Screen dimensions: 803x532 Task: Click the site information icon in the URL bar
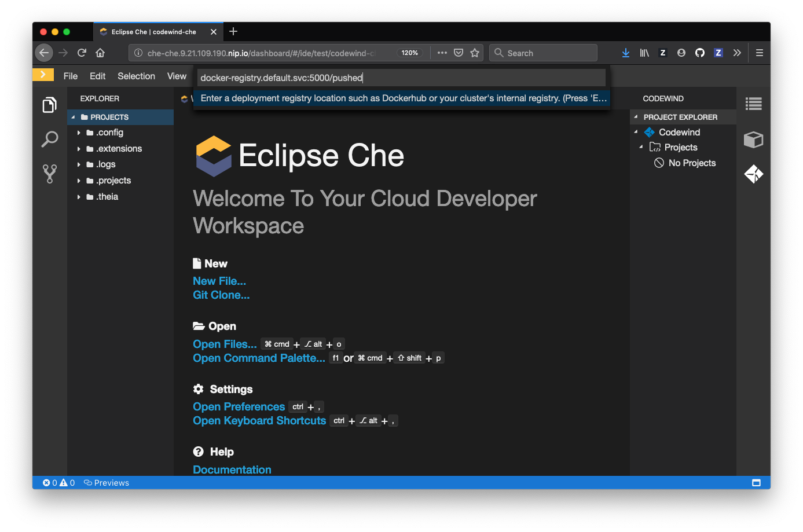138,53
